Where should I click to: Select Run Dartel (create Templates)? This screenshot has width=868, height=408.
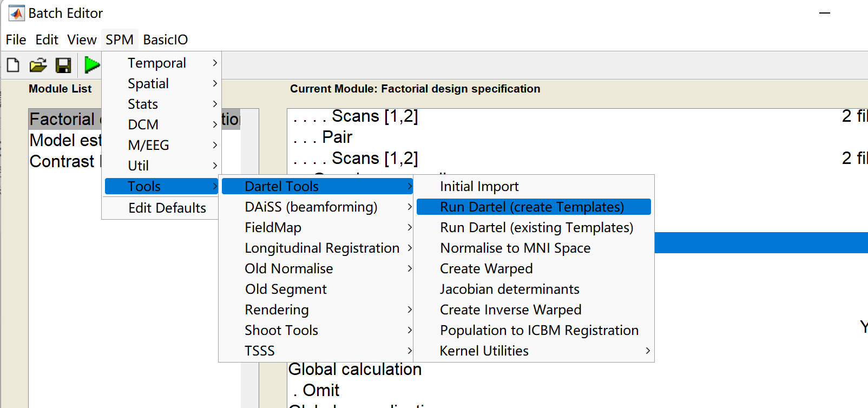(x=534, y=207)
